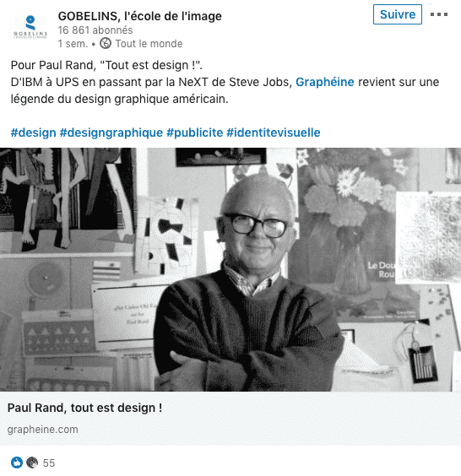This screenshot has height=476, width=461.
Task: Open the #designgraphique hashtag
Action: click(111, 133)
